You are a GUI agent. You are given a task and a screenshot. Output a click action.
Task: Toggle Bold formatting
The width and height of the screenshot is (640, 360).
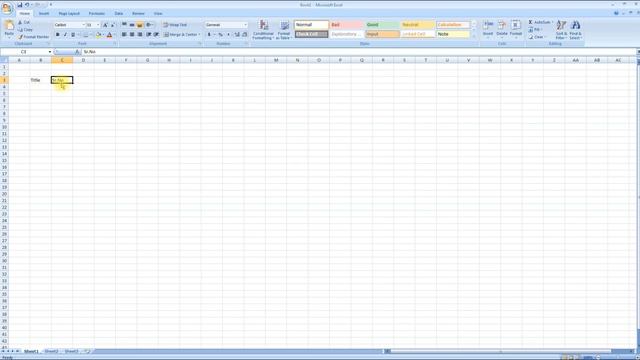coord(58,35)
